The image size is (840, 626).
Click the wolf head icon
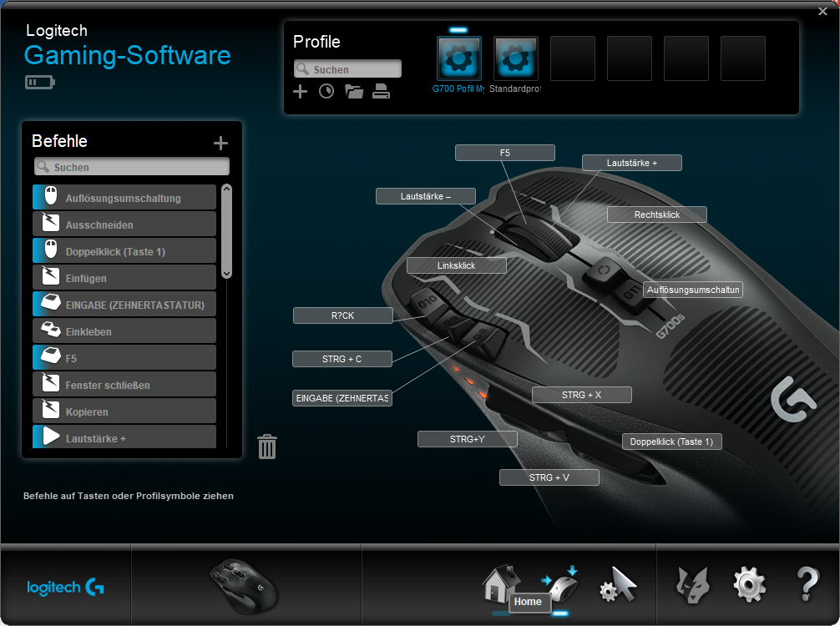(693, 585)
